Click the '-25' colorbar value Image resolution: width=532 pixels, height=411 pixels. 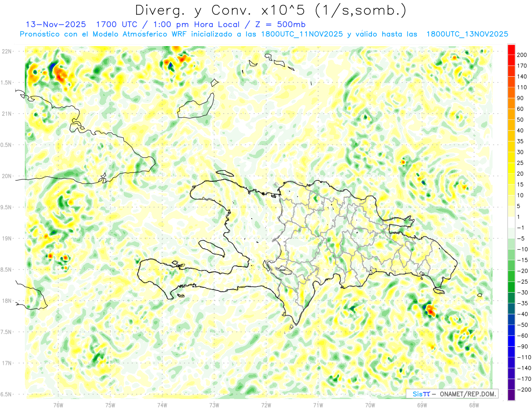522,282
